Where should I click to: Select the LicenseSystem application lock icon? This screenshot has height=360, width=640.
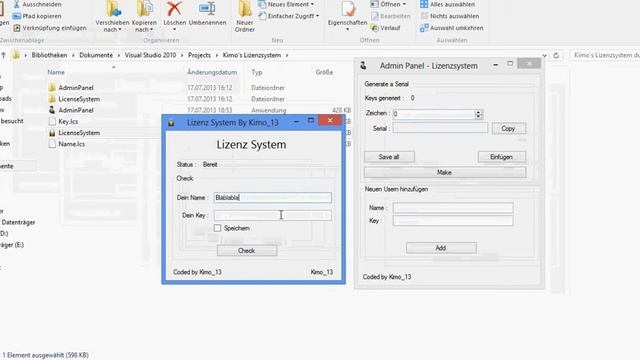point(52,133)
